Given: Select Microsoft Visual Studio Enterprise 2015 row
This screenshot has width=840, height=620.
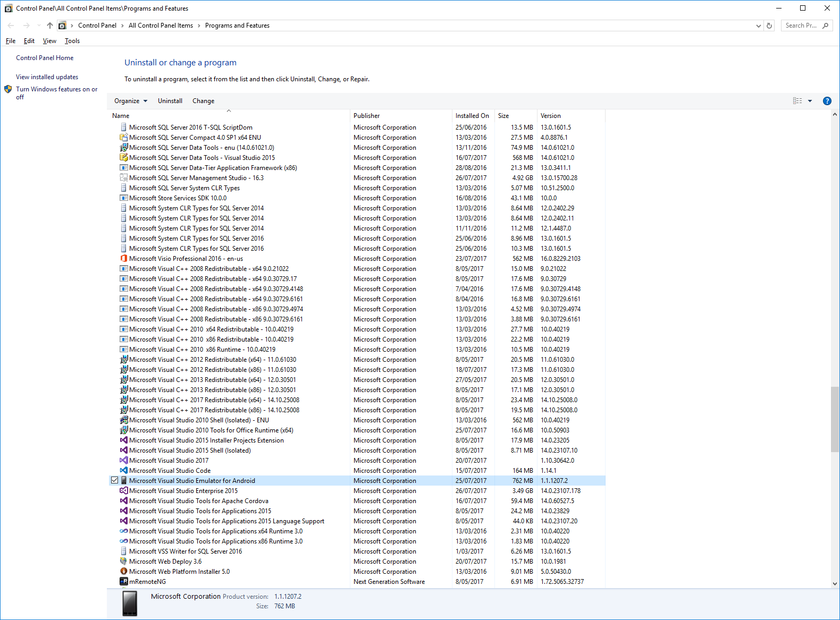Looking at the screenshot, I should pyautogui.click(x=357, y=491).
